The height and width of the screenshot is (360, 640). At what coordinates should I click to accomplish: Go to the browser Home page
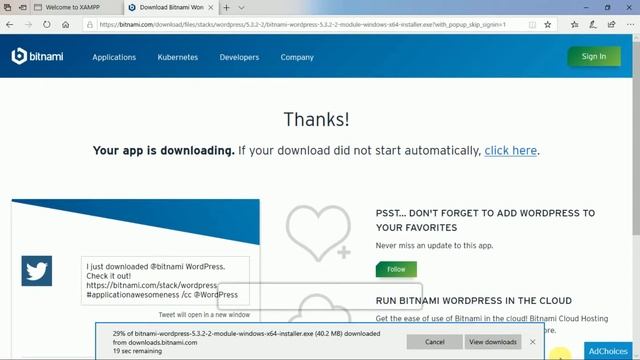65,24
